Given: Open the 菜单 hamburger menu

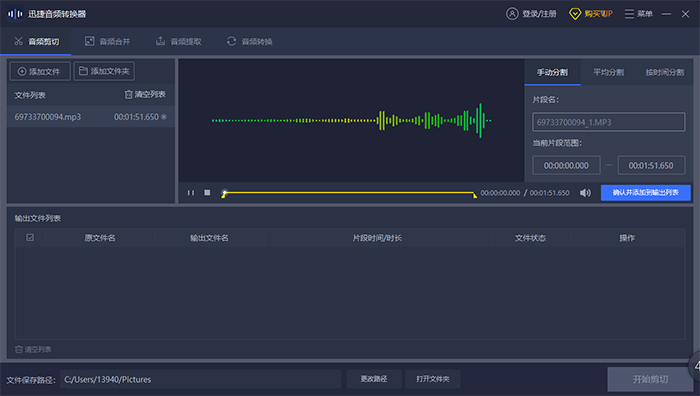Looking at the screenshot, I should click(x=638, y=14).
